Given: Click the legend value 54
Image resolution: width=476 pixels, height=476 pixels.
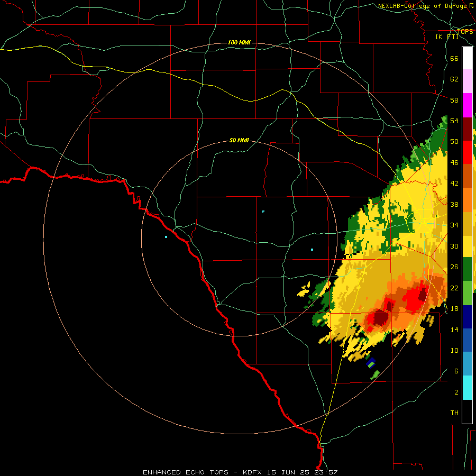Looking at the screenshot, I should coord(454,121).
